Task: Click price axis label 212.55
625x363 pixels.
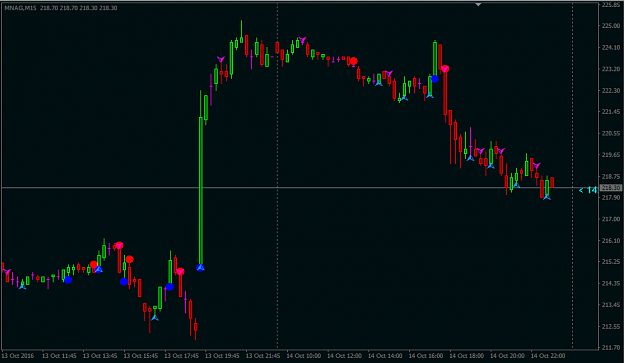Action: point(611,326)
